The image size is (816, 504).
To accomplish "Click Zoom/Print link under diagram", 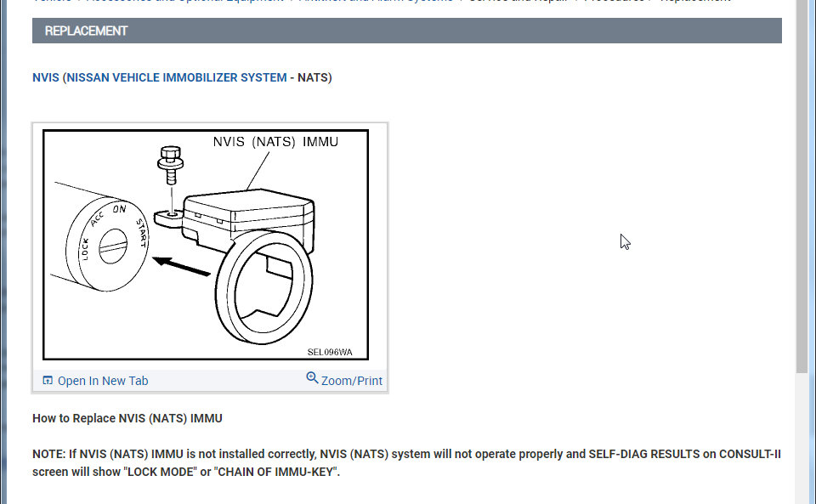I will point(351,381).
